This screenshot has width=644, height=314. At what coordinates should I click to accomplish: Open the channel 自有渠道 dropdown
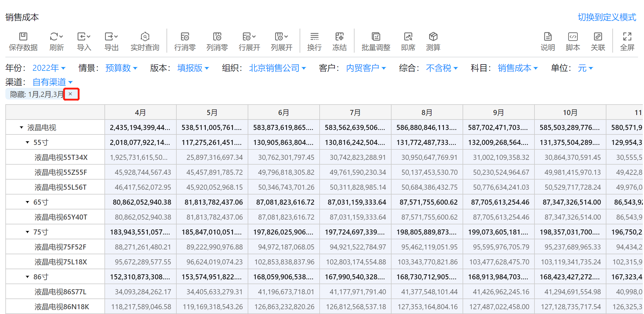pos(52,82)
